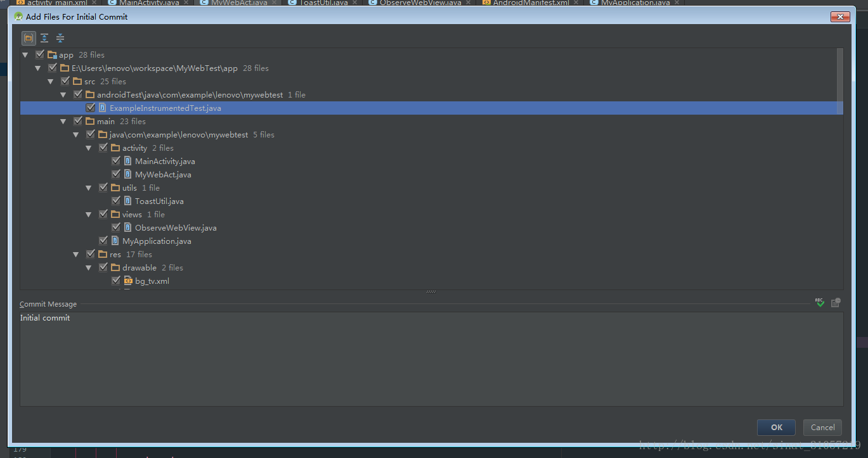Screen dimensions: 868x458
Task: Click the main folder icon
Action: (x=90, y=121)
